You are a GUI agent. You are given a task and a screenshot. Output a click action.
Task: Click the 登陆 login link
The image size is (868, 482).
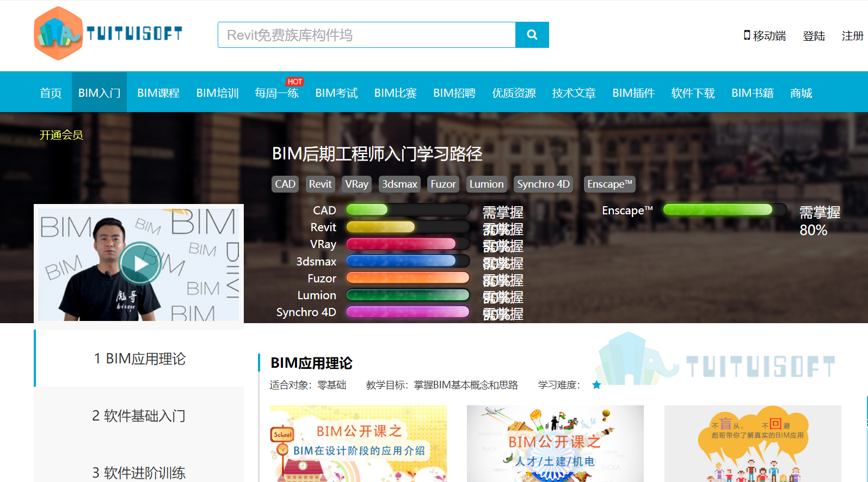[814, 36]
